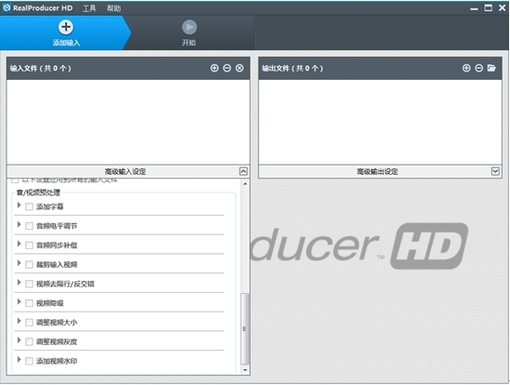Click the 音/视频预处理 group label
The width and height of the screenshot is (510, 385).
[x=38, y=192]
